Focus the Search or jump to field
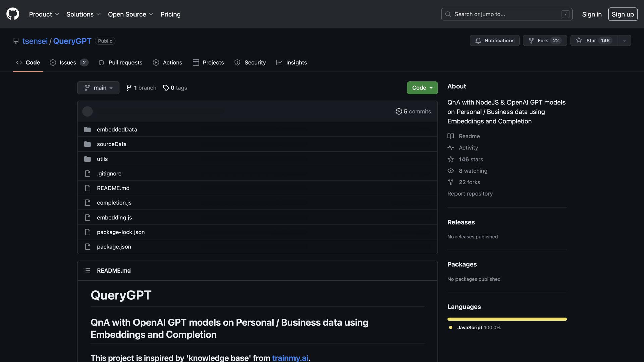 point(506,14)
